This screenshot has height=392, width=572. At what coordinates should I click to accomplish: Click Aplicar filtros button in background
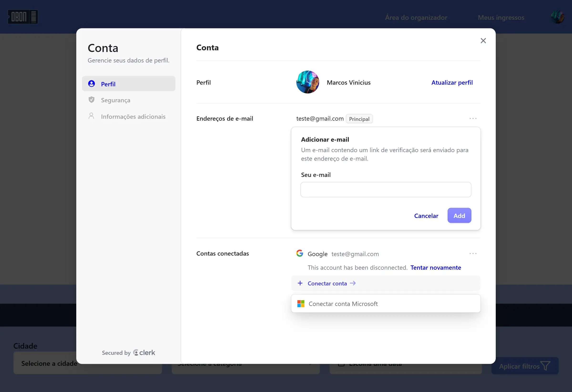[x=525, y=366]
